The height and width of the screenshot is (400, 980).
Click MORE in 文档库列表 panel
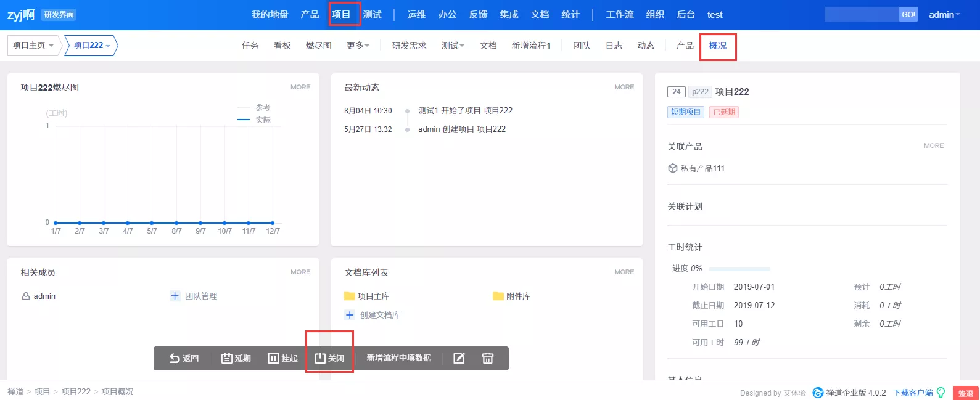[624, 272]
